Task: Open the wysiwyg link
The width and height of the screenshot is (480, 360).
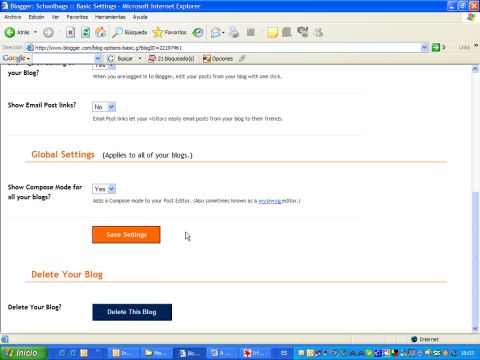Action: [270, 201]
